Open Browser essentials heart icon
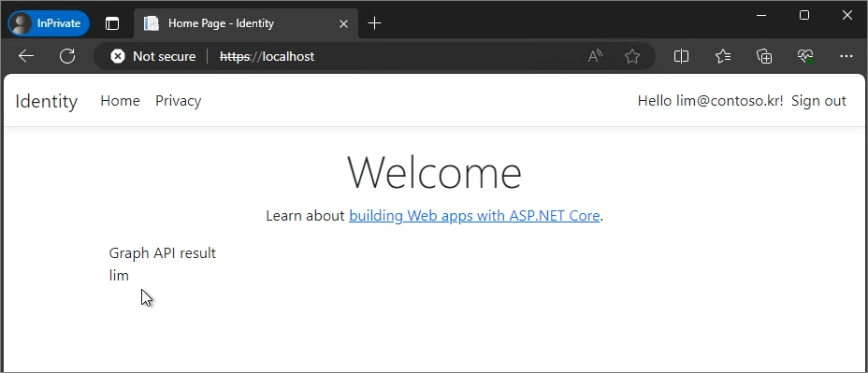The height and width of the screenshot is (373, 868). (x=805, y=56)
